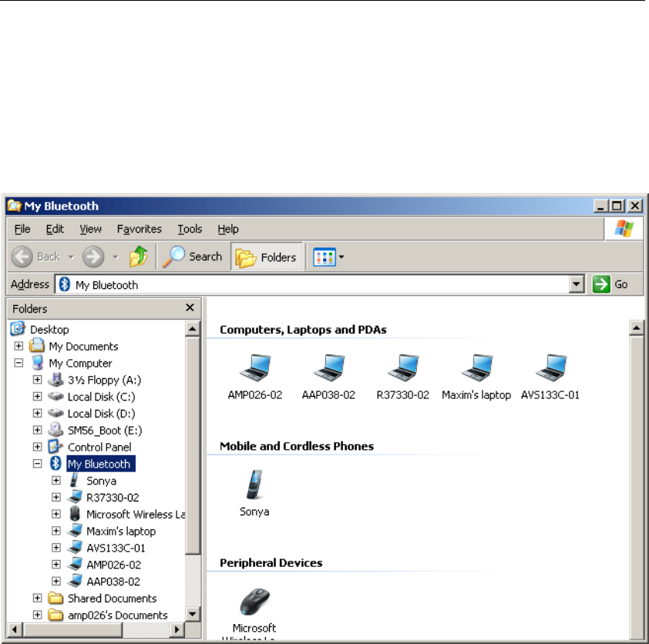
Task: Select R37330-02 in the folder tree
Action: point(113,498)
